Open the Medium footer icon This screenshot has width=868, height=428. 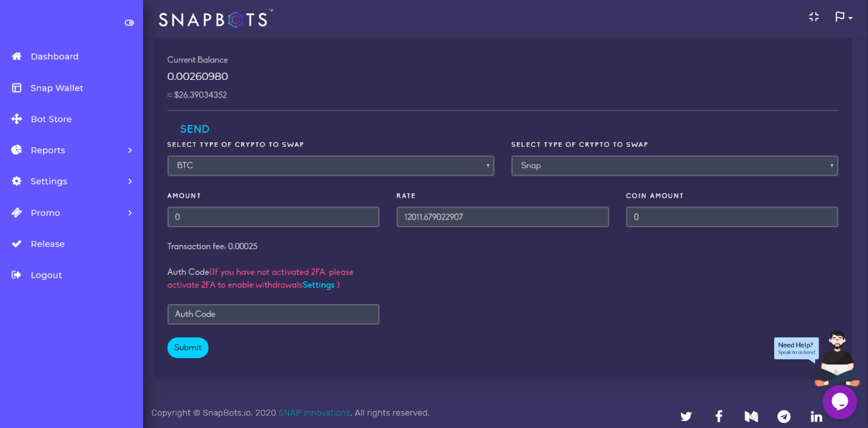751,416
